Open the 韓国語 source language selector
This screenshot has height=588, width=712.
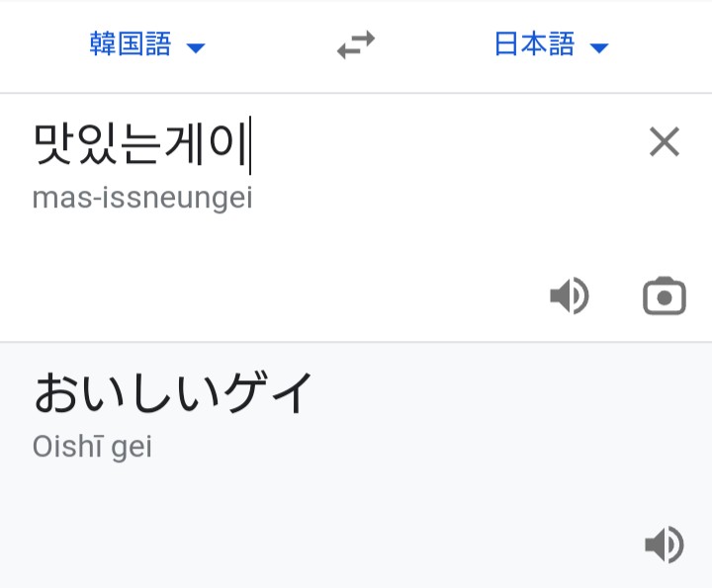(131, 45)
